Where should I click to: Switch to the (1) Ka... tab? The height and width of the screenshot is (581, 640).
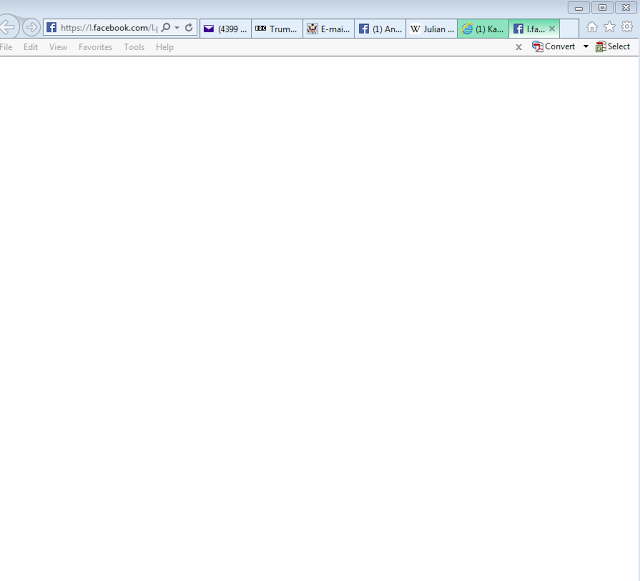pyautogui.click(x=483, y=29)
